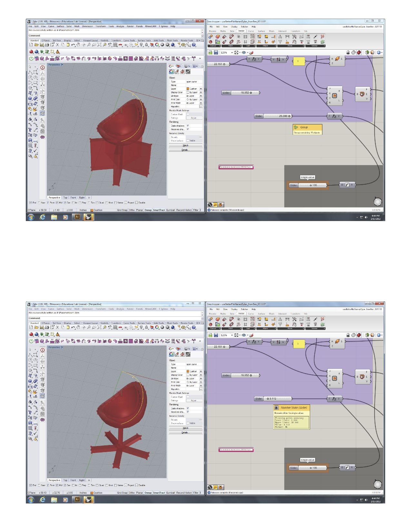Click the preview eye icon in upper Grasshopper toolbar
The image size is (411, 532).
pos(244,53)
